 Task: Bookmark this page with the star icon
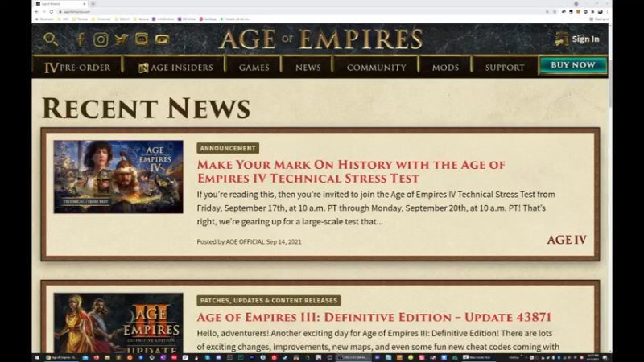pos(555,12)
